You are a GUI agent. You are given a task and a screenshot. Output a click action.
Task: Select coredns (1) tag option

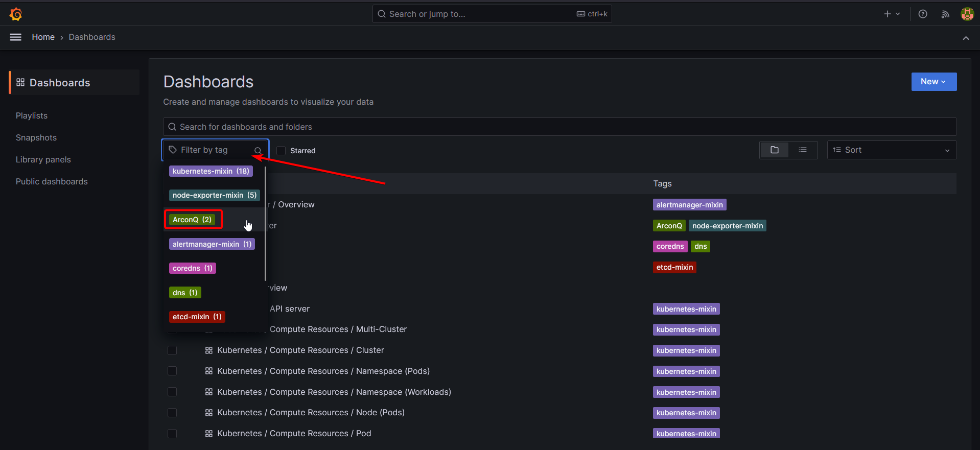[193, 268]
